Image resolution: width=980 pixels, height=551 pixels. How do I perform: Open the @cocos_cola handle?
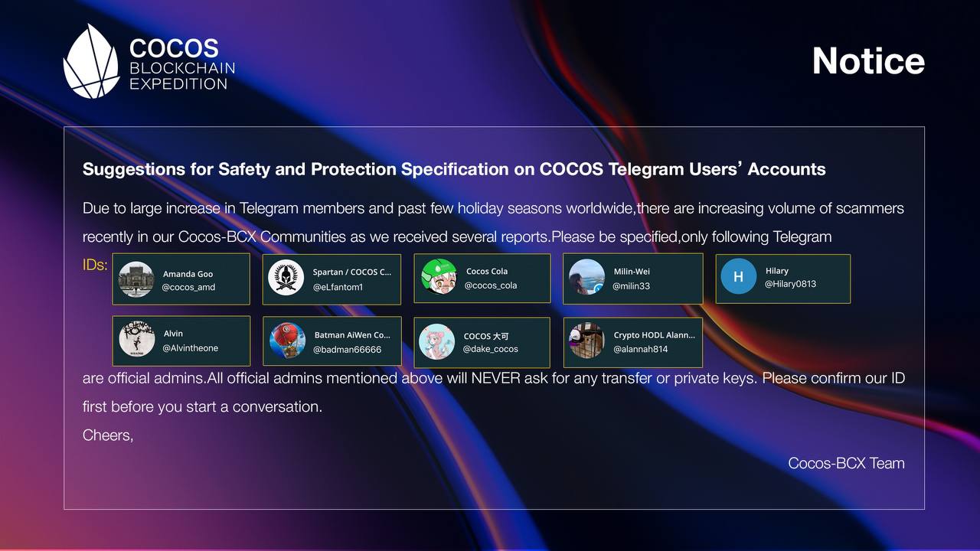point(490,285)
